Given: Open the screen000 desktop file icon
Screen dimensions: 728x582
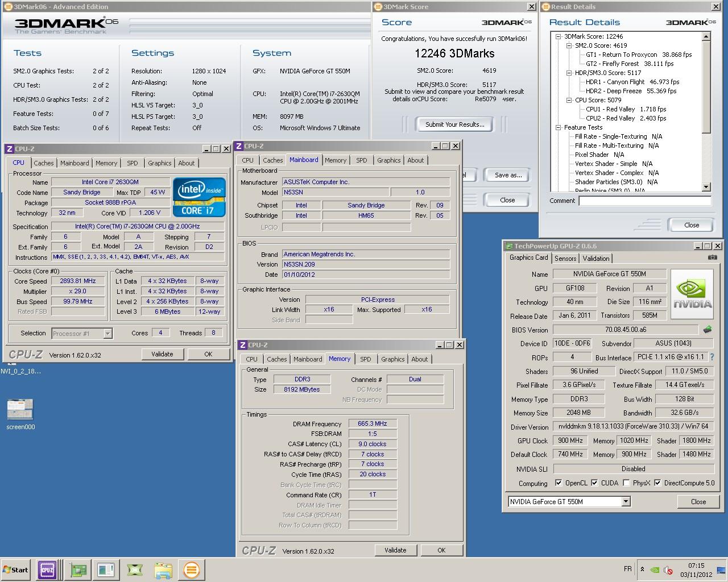Looking at the screenshot, I should click(x=20, y=414).
